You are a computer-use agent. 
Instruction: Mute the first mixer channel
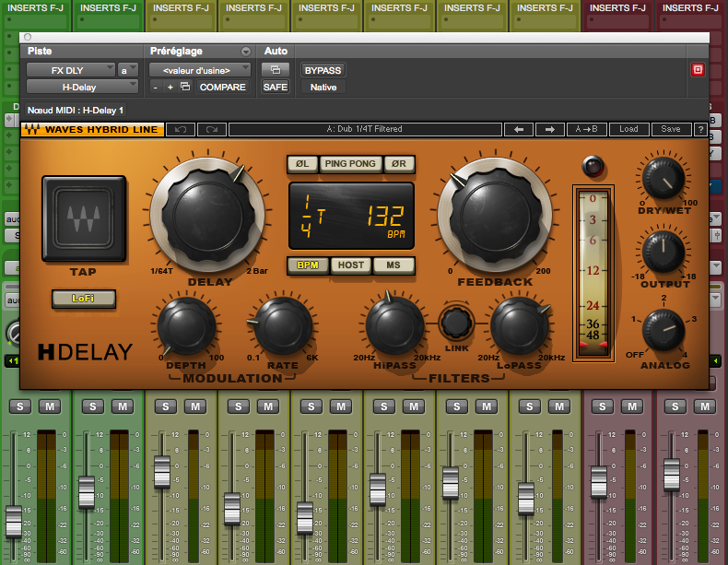point(50,406)
